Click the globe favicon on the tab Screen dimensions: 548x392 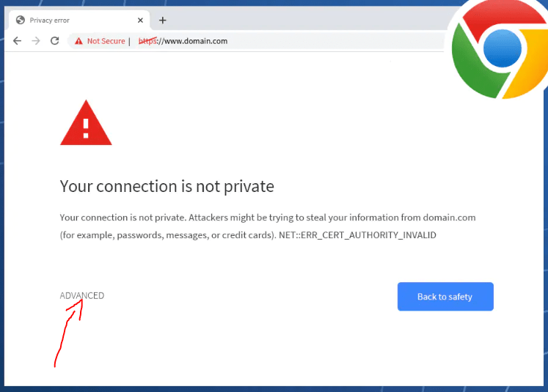coord(21,21)
